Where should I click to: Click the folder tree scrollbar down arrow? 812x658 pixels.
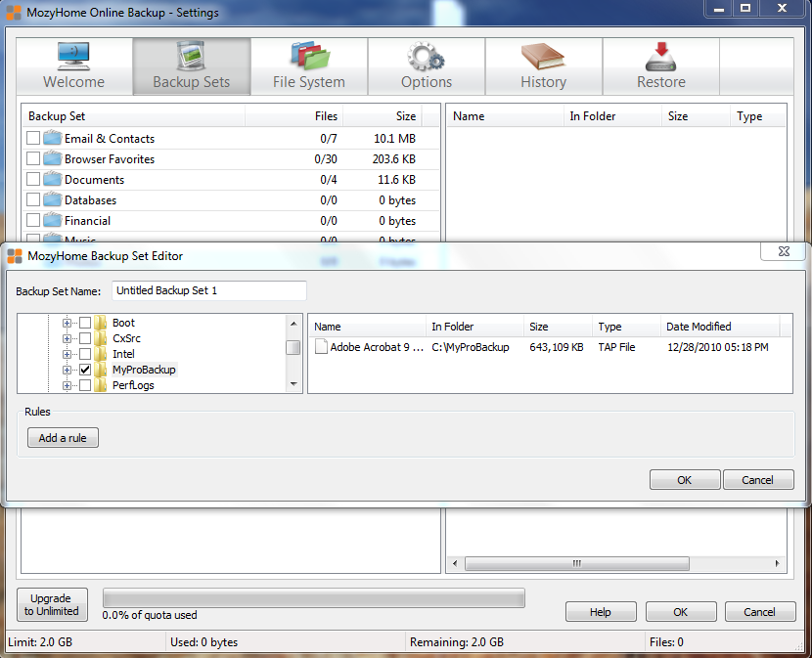point(293,384)
